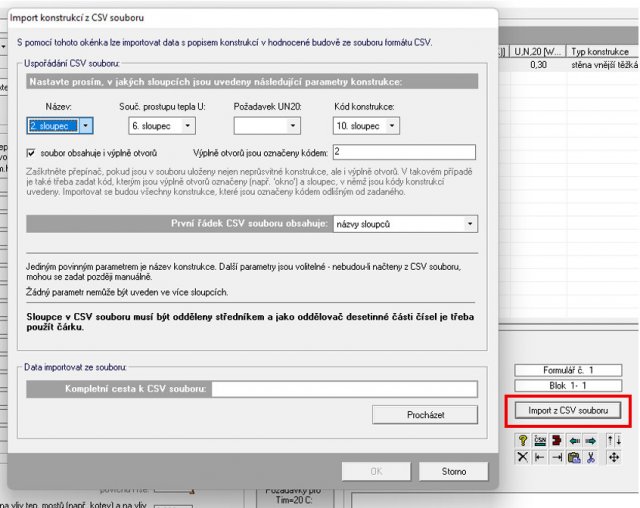
Task: Open the Kód konstrukce column dropdown
Action: 392,126
